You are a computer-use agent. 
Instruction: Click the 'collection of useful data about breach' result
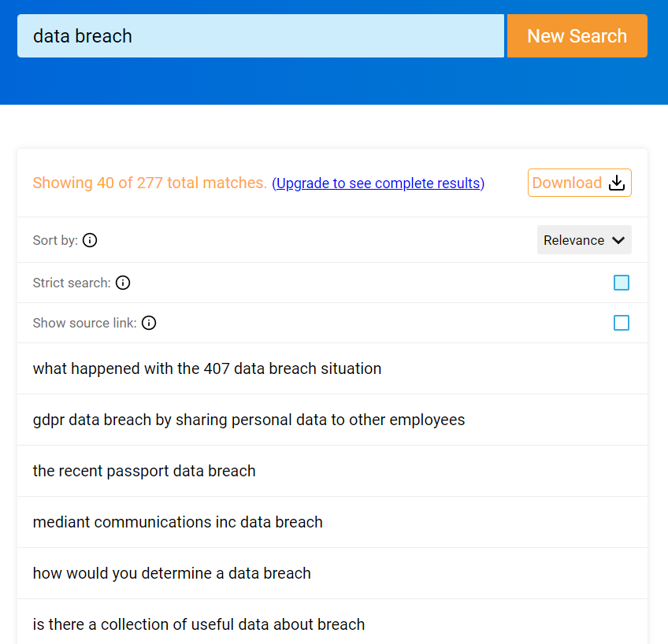click(x=199, y=624)
